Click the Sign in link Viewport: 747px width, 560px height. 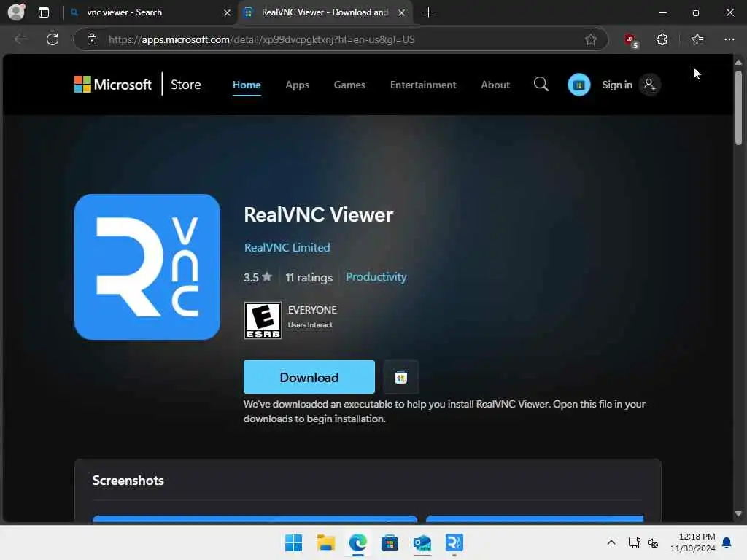(617, 85)
